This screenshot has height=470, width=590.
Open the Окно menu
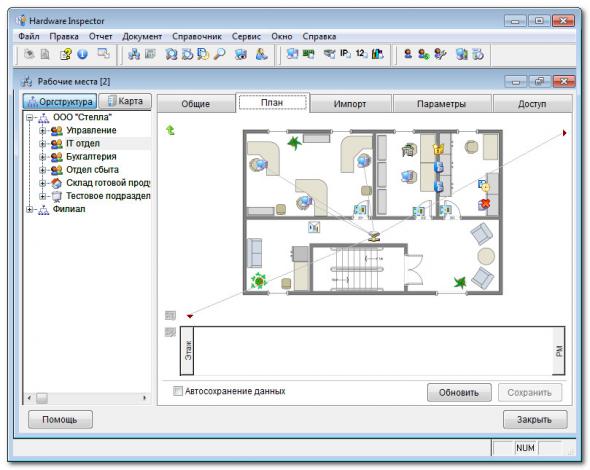pyautogui.click(x=282, y=37)
